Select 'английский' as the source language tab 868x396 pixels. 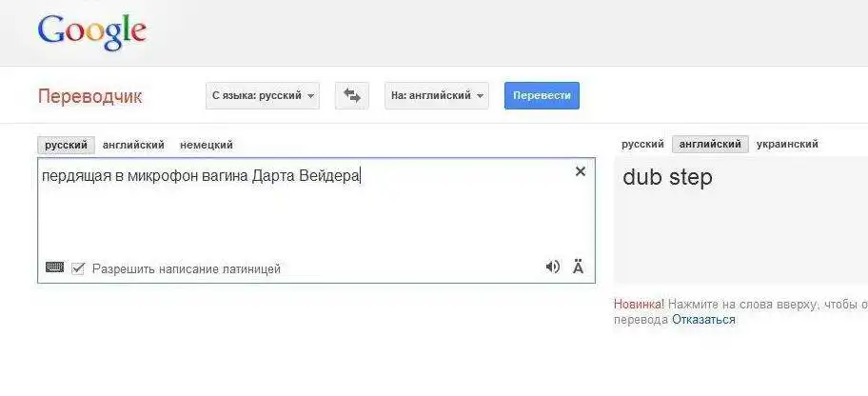tap(133, 145)
